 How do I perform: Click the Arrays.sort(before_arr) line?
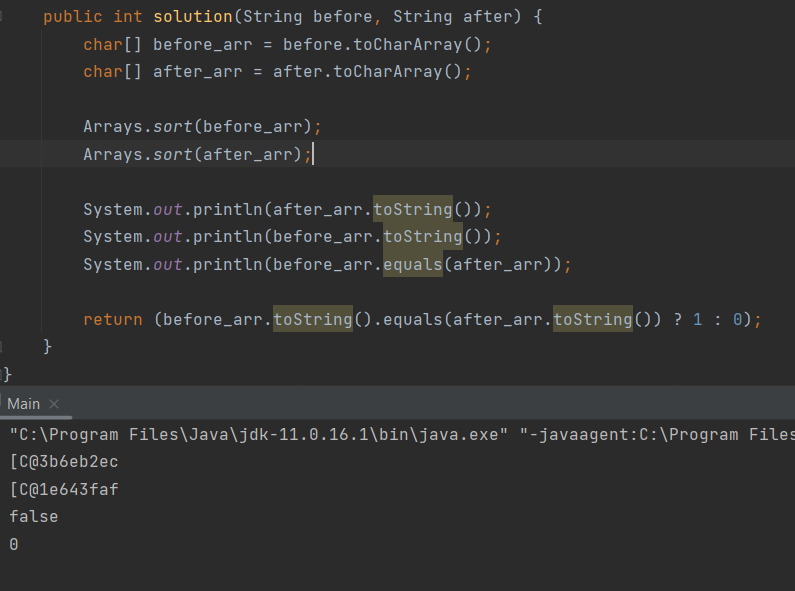(x=202, y=127)
